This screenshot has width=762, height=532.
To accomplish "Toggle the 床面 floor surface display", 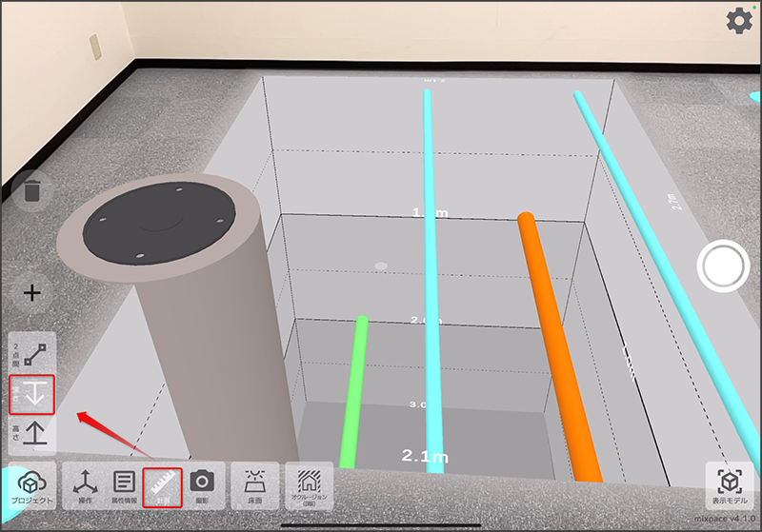I will click(x=255, y=485).
